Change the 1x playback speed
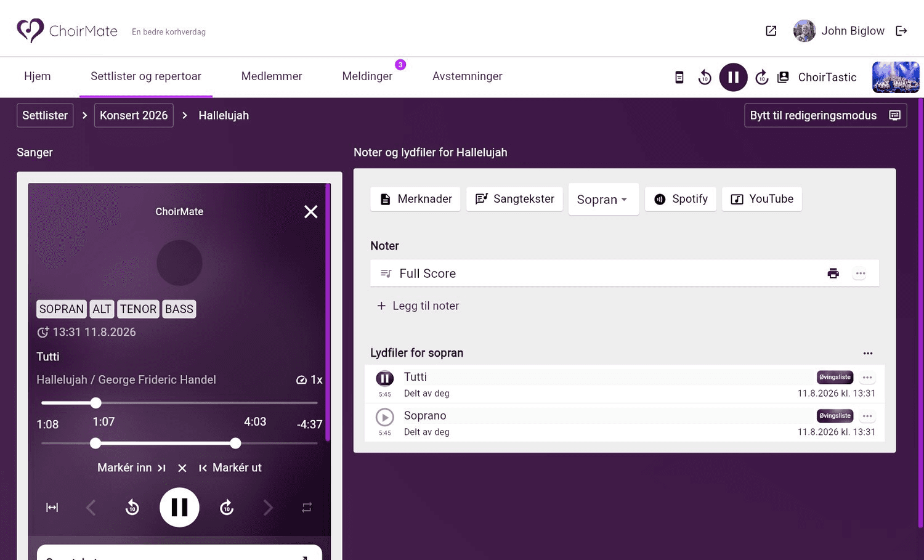Viewport: 924px width, 560px height. click(309, 380)
